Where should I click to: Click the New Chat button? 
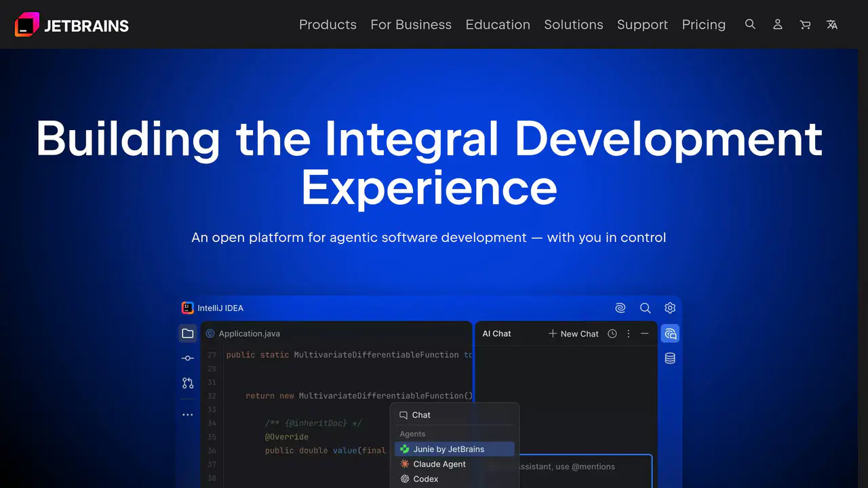574,333
